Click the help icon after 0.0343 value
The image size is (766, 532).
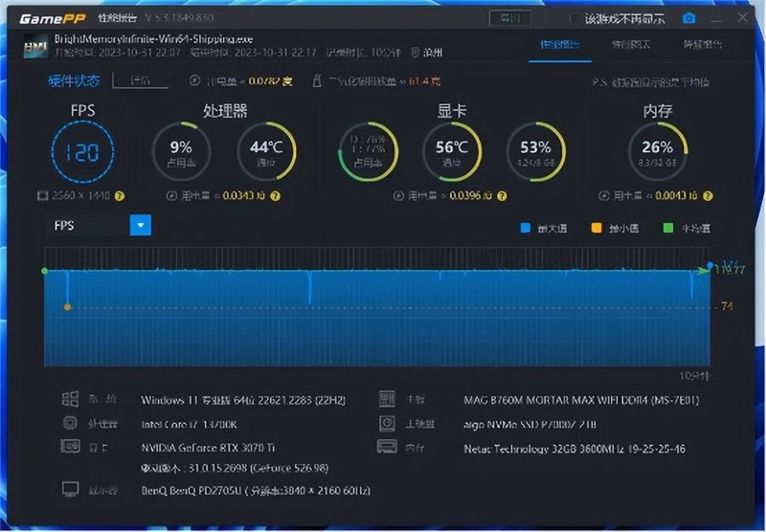pyautogui.click(x=276, y=196)
